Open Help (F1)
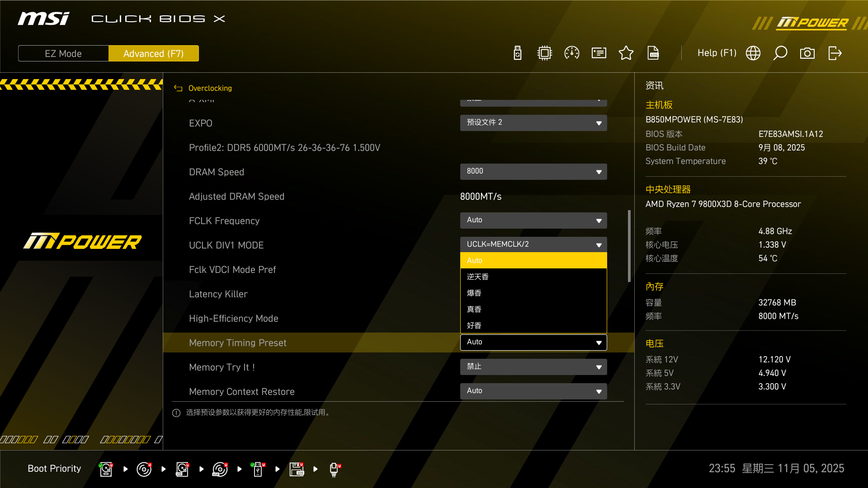The height and width of the screenshot is (488, 868). pyautogui.click(x=717, y=53)
